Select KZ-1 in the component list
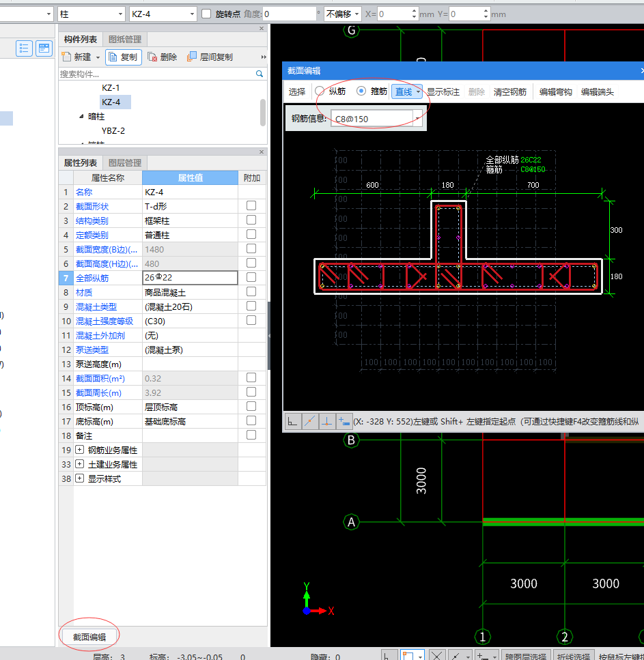 111,87
